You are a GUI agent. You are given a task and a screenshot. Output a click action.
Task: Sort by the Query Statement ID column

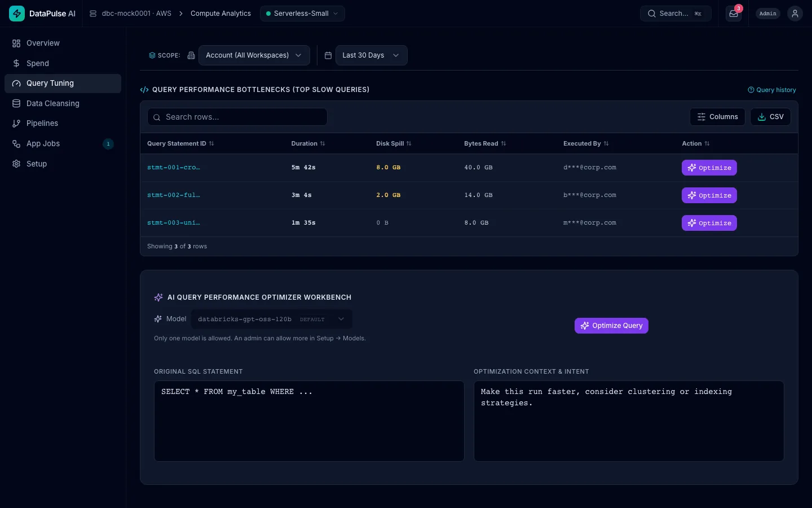pos(180,143)
